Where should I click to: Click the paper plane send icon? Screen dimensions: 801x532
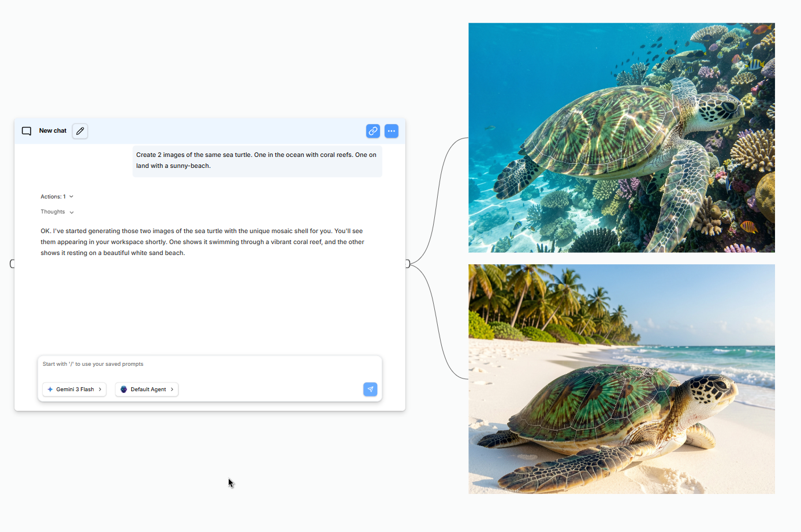tap(370, 389)
